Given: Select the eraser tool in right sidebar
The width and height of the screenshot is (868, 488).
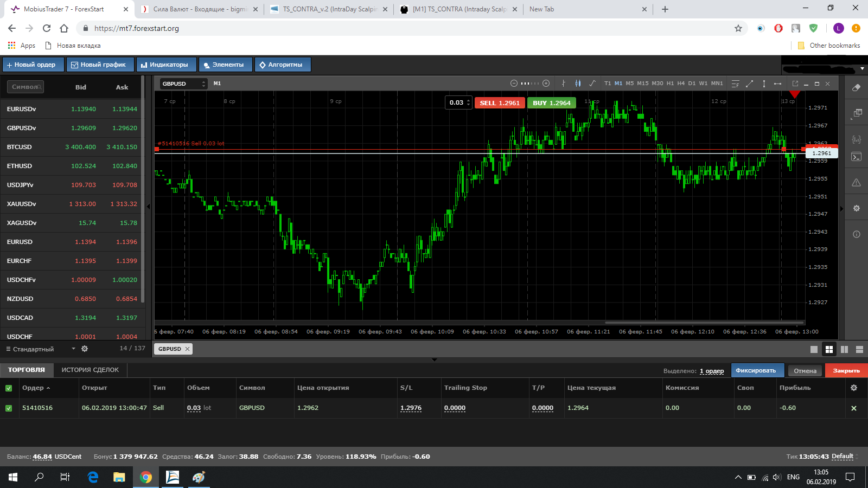Looking at the screenshot, I should pyautogui.click(x=856, y=87).
